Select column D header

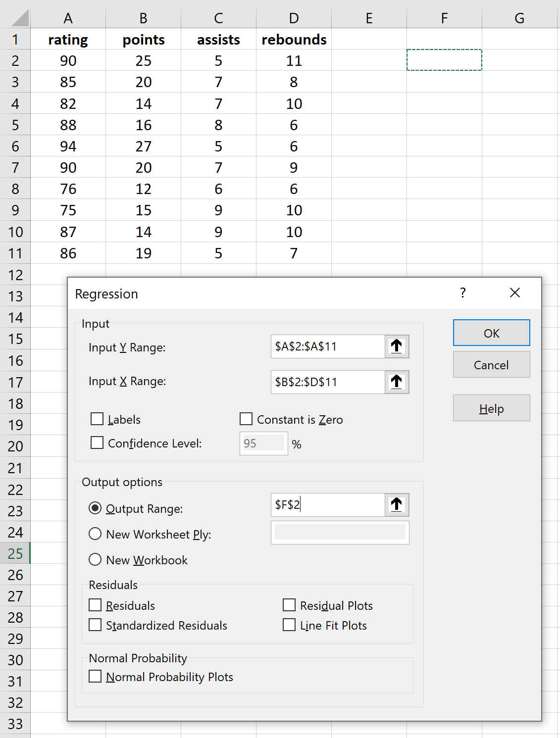(x=294, y=17)
